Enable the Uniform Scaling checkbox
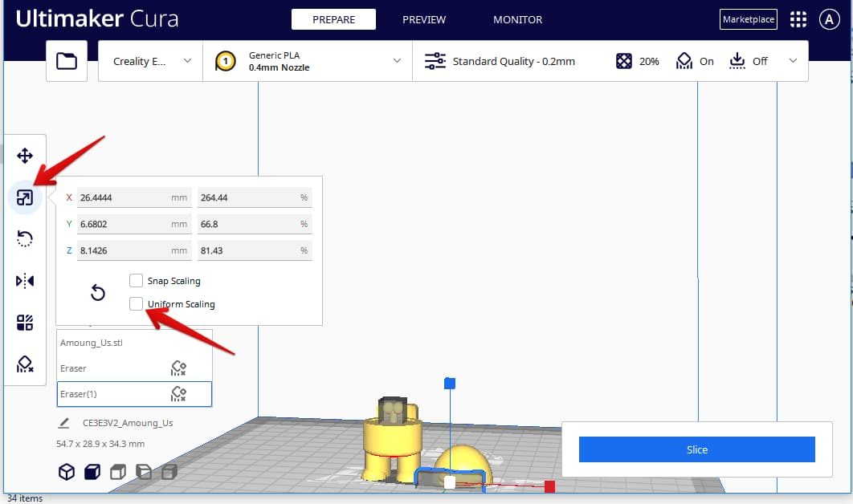Image resolution: width=853 pixels, height=504 pixels. (x=136, y=303)
